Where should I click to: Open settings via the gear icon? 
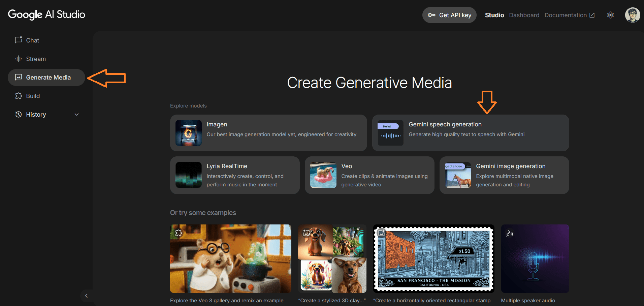611,15
